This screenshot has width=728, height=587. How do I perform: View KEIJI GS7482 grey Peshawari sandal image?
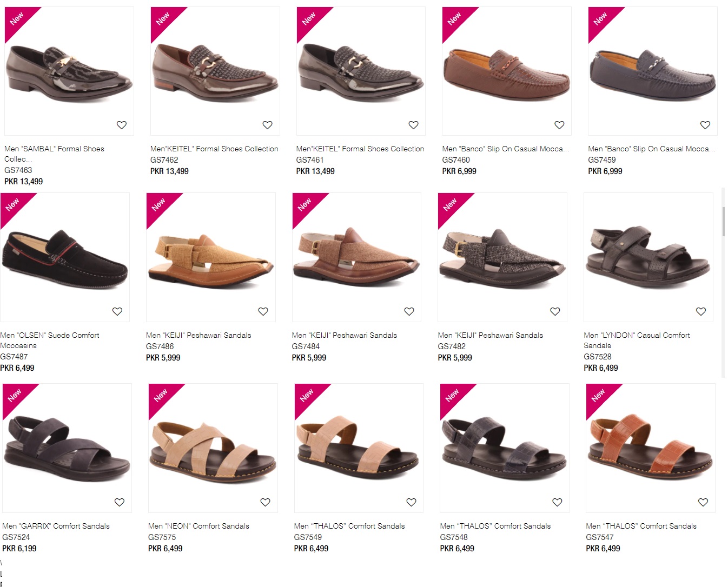(x=502, y=257)
